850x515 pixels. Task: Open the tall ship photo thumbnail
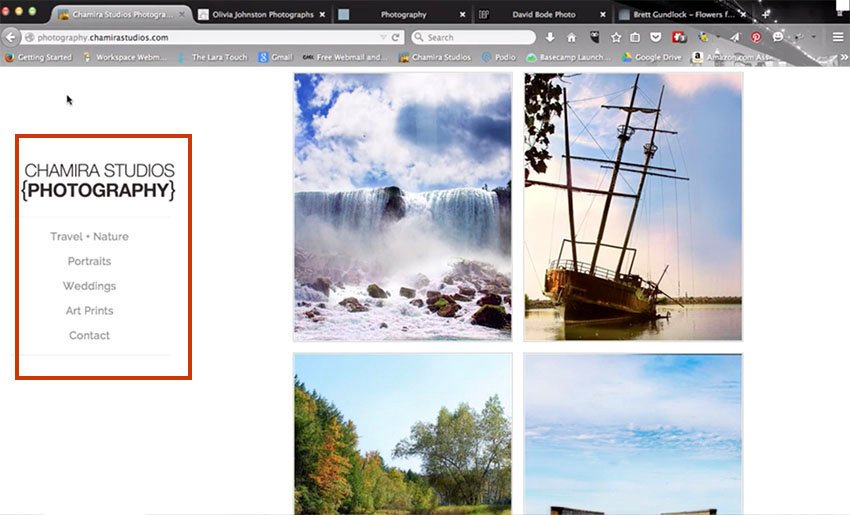click(x=633, y=207)
